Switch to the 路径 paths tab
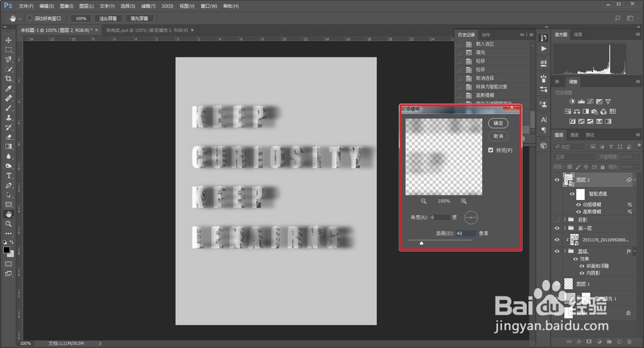This screenshot has height=348, width=644. [x=590, y=134]
